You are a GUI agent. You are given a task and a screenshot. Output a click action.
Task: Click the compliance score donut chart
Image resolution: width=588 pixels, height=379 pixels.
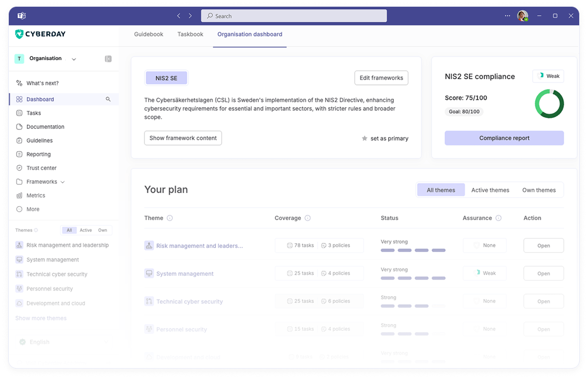pyautogui.click(x=549, y=104)
